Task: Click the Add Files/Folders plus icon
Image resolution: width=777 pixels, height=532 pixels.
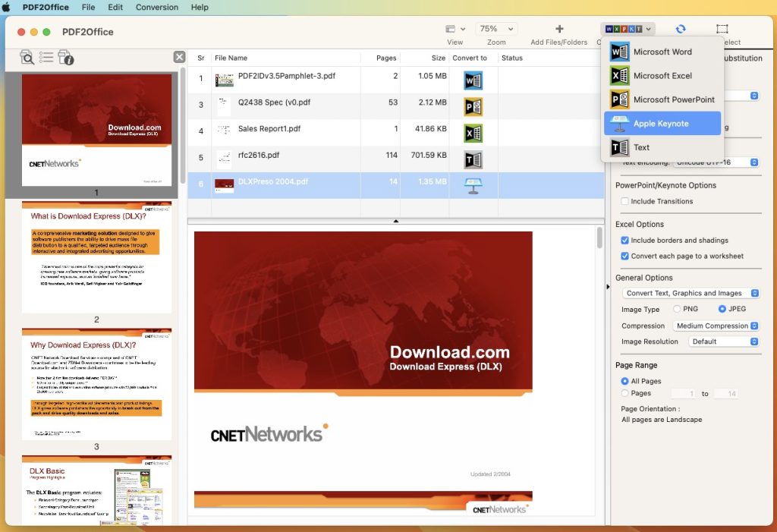Action: click(559, 29)
